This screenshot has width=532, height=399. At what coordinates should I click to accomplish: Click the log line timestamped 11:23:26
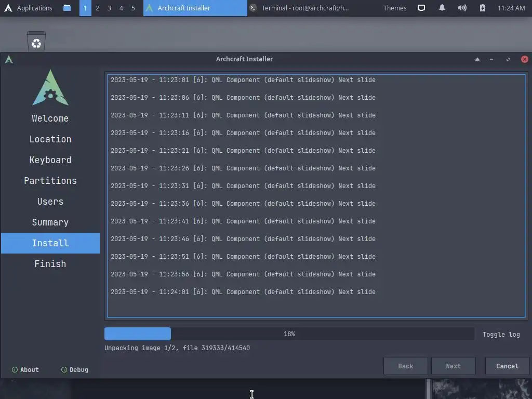[x=243, y=168]
